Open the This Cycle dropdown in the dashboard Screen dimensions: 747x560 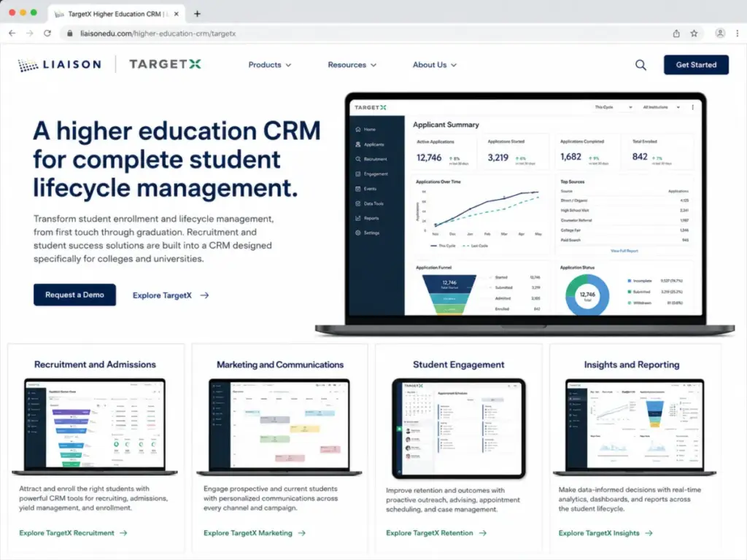[x=613, y=107]
